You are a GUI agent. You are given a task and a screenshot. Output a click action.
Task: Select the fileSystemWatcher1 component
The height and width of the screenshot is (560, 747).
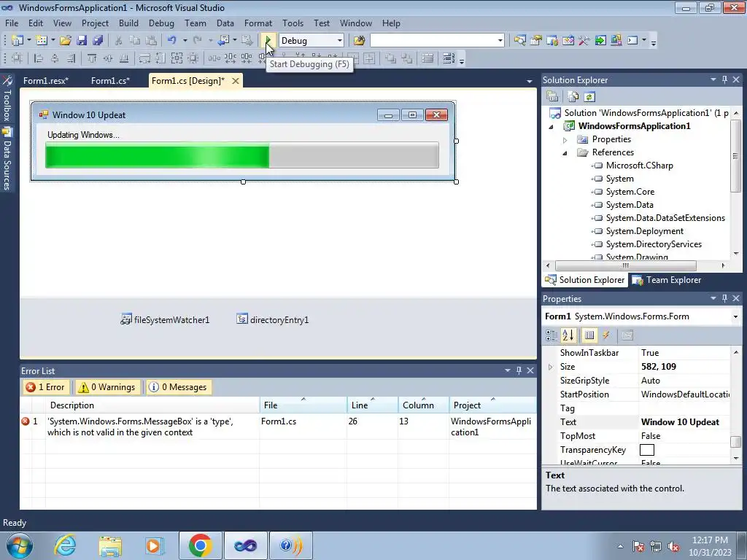[165, 319]
